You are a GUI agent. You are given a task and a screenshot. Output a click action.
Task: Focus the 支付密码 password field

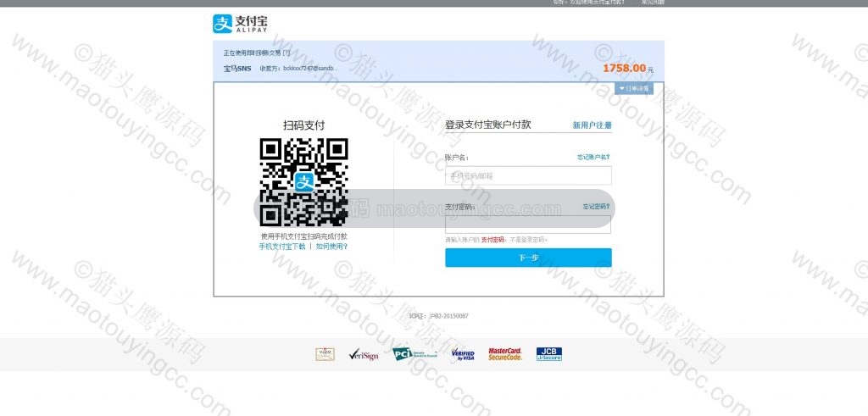click(528, 224)
